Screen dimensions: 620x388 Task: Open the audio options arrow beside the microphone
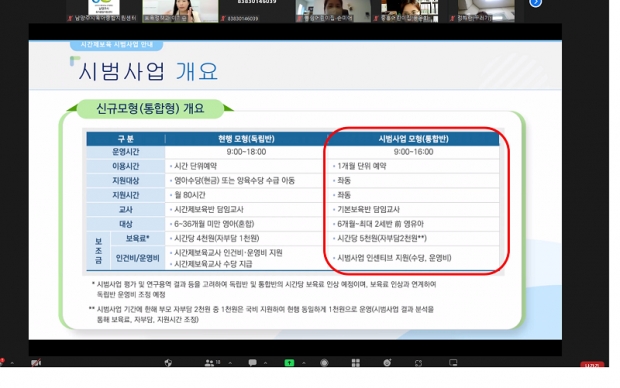coord(12,363)
